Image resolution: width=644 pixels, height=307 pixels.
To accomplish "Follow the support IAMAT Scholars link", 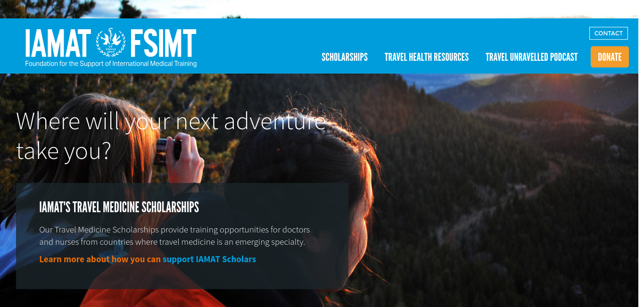I will 209,259.
